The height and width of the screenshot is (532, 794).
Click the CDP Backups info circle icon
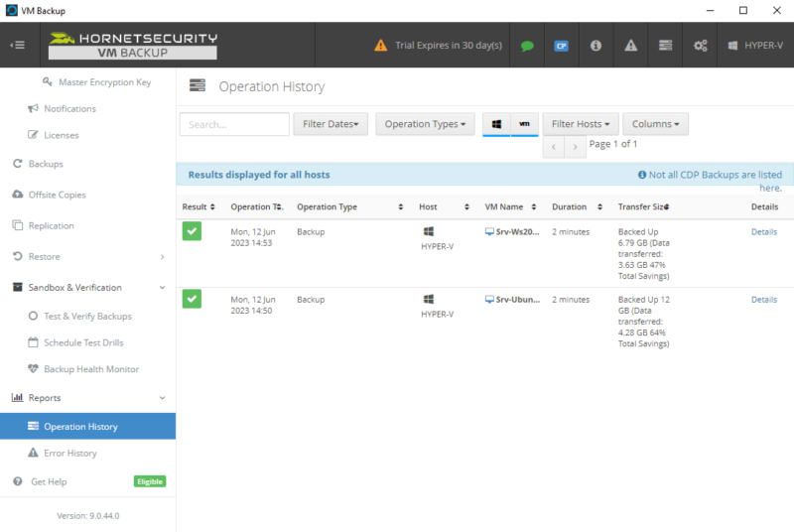pos(641,175)
